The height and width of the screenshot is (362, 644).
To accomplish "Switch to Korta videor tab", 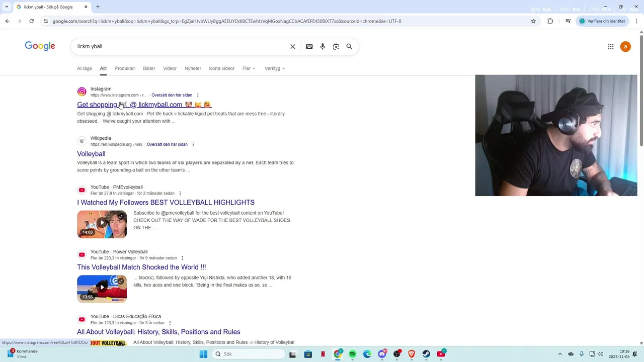I will [x=222, y=68].
